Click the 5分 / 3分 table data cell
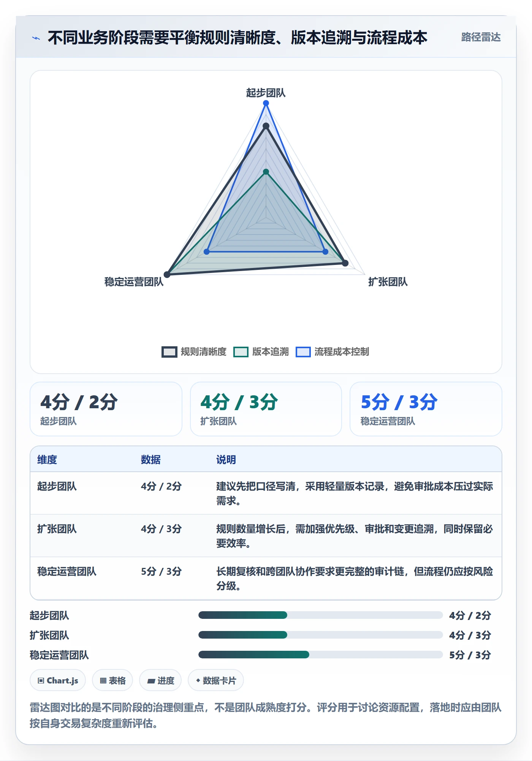This screenshot has height=761, width=532. 161,571
